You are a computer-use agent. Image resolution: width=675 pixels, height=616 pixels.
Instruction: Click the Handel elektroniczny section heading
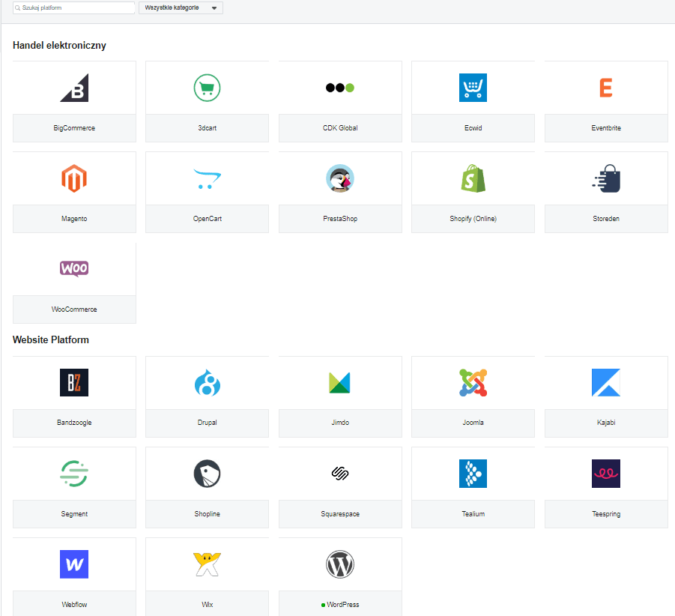59,45
